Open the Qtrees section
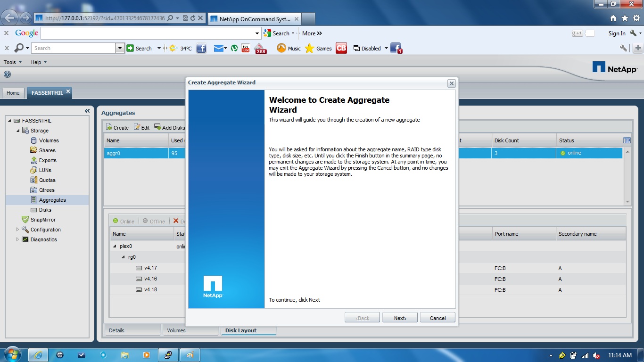This screenshot has height=362, width=644. [47, 189]
